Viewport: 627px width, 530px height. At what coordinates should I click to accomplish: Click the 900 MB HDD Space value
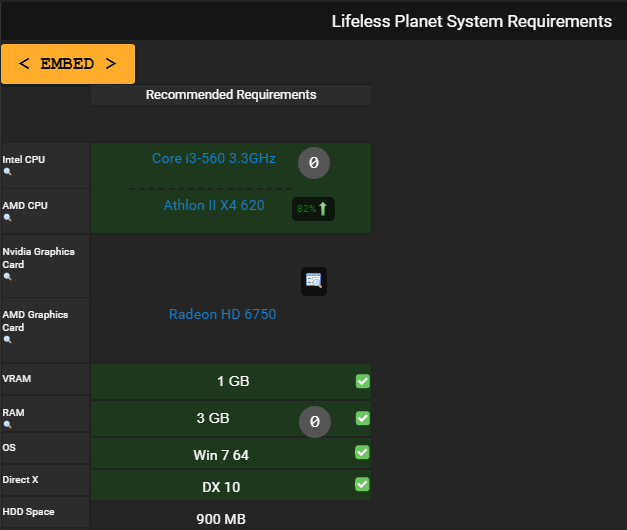221,519
